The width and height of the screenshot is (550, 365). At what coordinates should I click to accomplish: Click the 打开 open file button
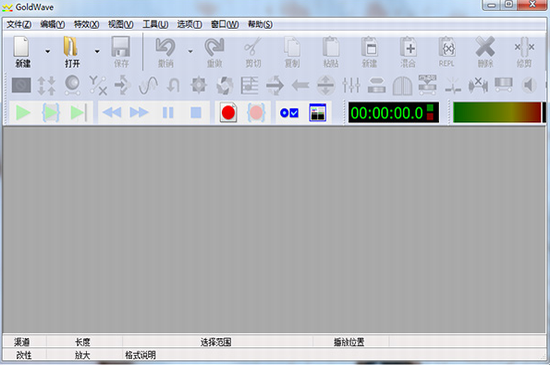(x=72, y=52)
